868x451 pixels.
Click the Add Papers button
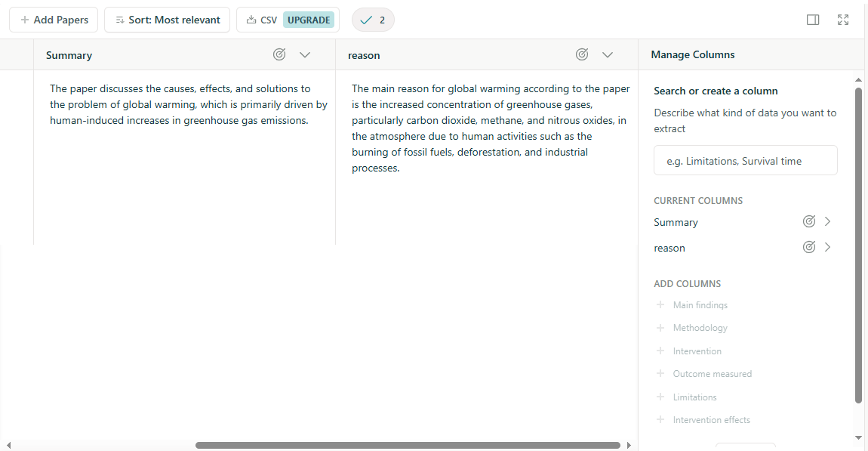point(54,20)
